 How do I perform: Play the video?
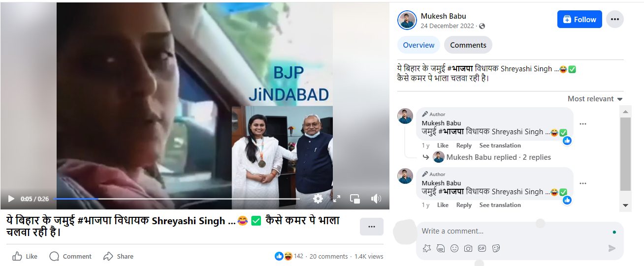[11, 199]
